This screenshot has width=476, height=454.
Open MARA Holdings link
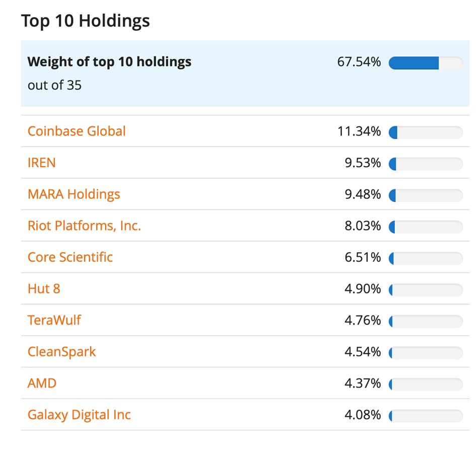point(74,194)
